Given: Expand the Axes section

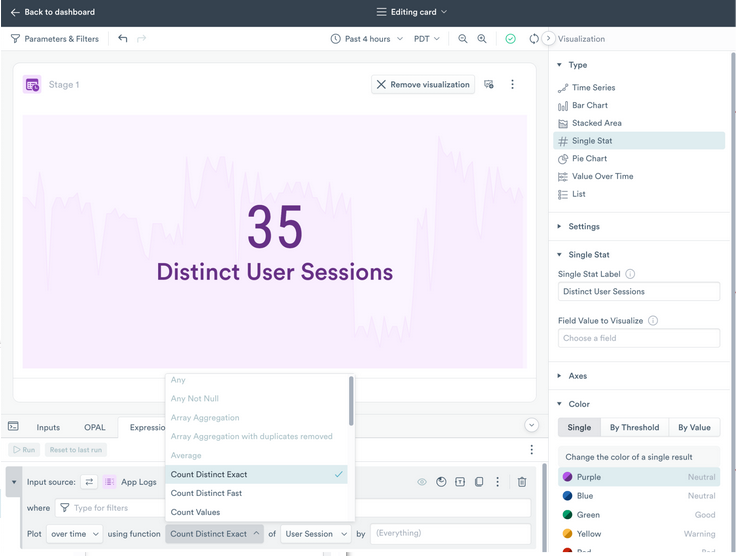Looking at the screenshot, I should click(x=577, y=376).
